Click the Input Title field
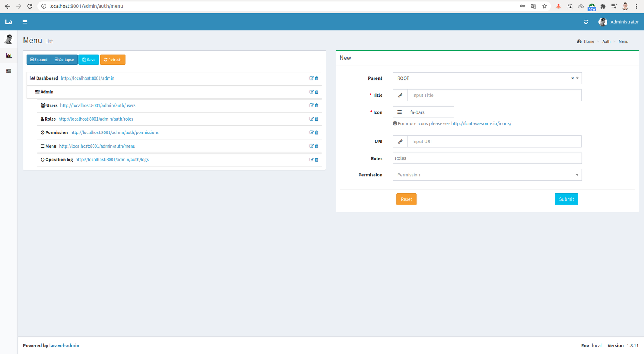644x354 pixels. coord(494,95)
